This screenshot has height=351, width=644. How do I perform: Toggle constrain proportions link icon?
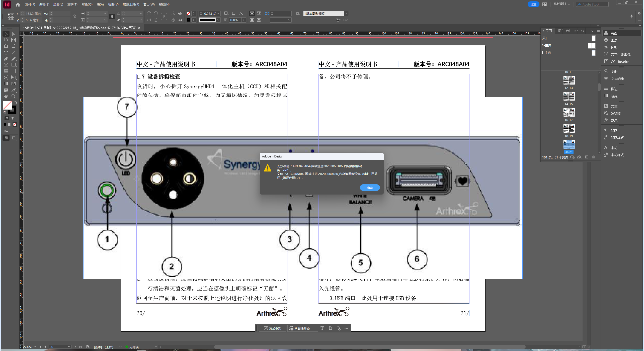pyautogui.click(x=74, y=17)
